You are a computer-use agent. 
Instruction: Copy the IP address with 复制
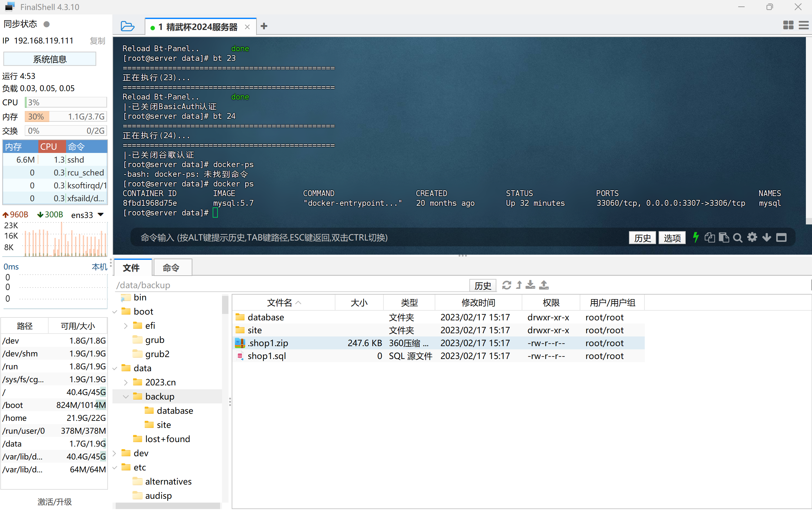pos(97,41)
